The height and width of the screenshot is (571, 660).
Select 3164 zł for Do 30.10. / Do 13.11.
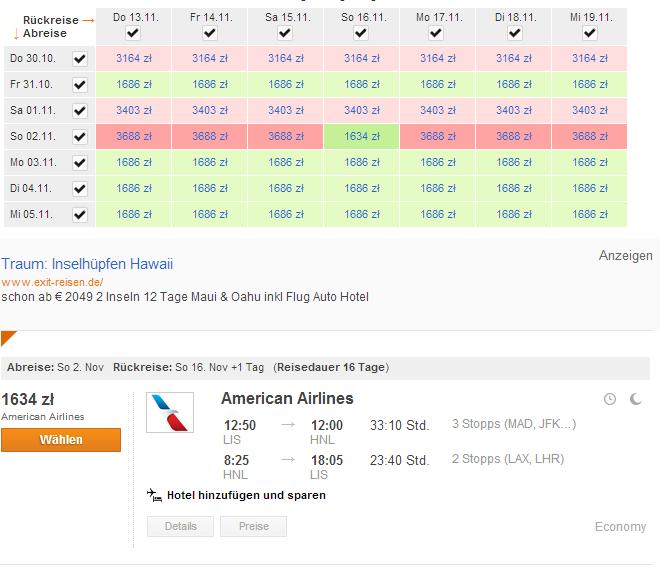coord(133,58)
